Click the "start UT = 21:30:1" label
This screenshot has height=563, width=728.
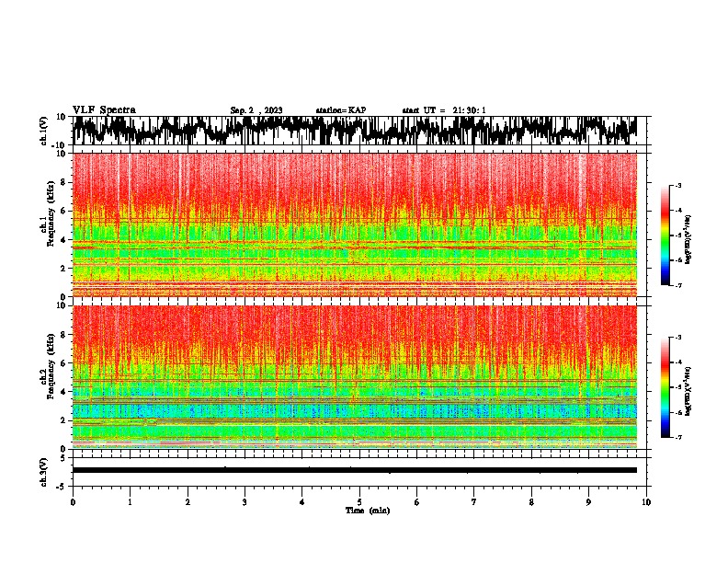pos(444,110)
